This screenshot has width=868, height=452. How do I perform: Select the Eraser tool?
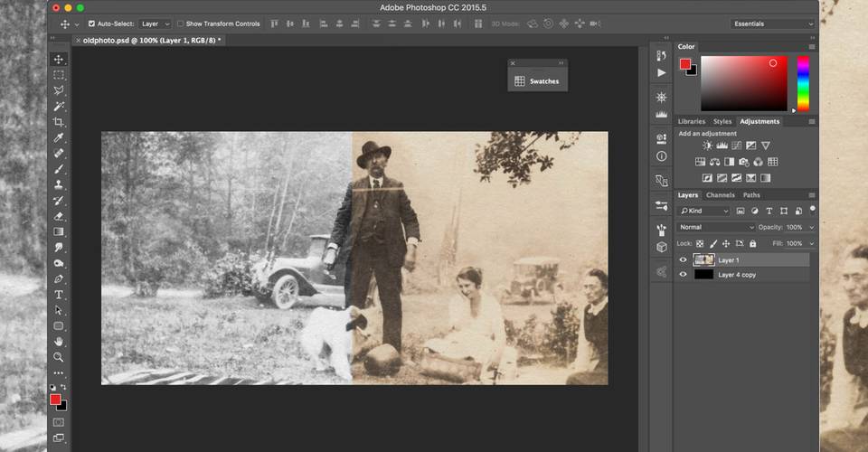tap(59, 216)
